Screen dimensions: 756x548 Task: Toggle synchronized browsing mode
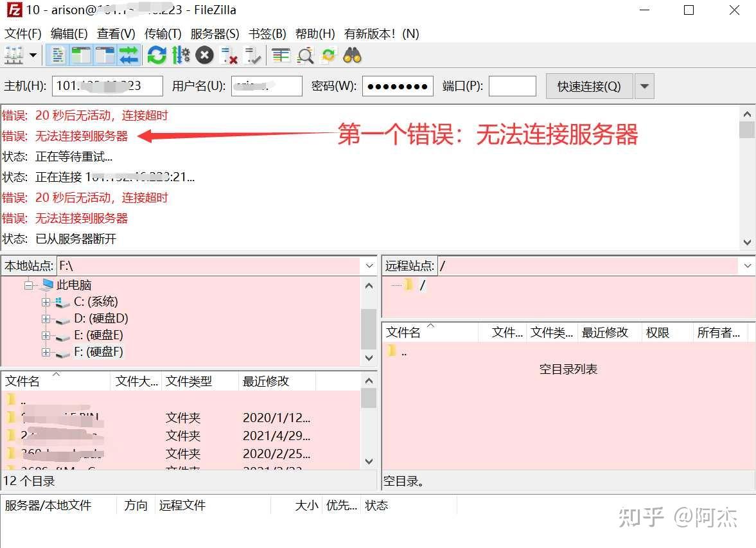click(328, 55)
